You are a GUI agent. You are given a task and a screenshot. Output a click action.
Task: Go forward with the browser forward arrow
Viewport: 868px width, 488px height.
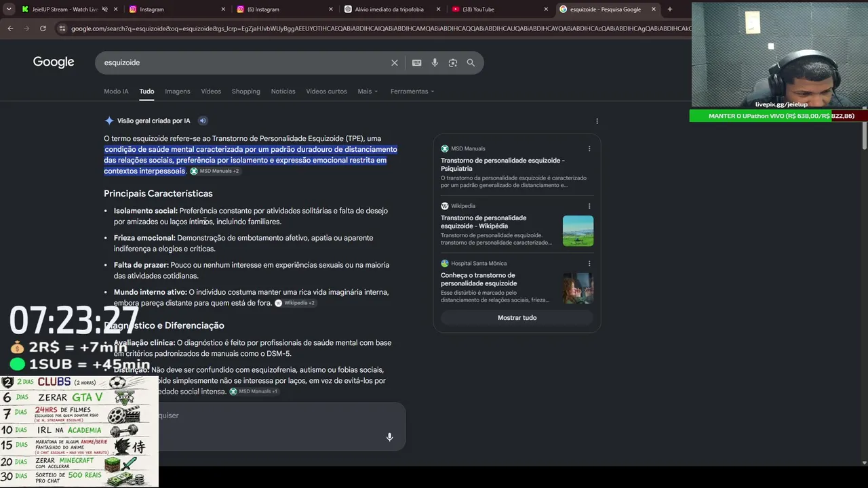26,28
